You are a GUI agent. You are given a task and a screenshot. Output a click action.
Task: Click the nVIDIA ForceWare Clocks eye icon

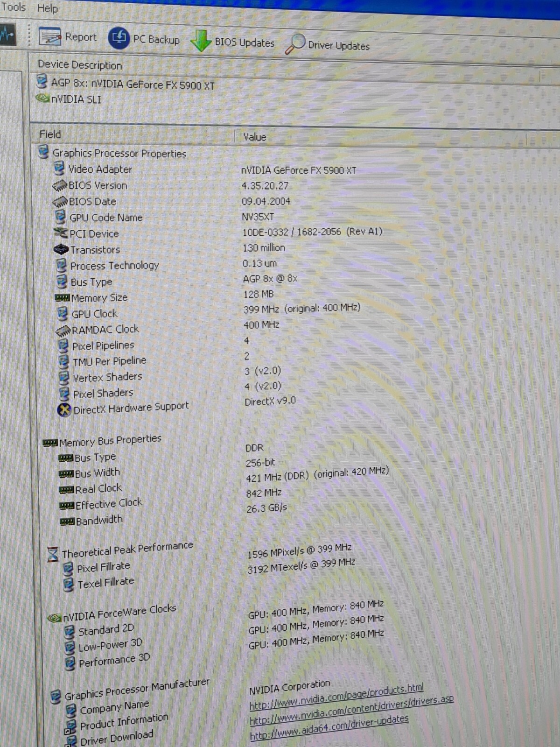point(55,618)
